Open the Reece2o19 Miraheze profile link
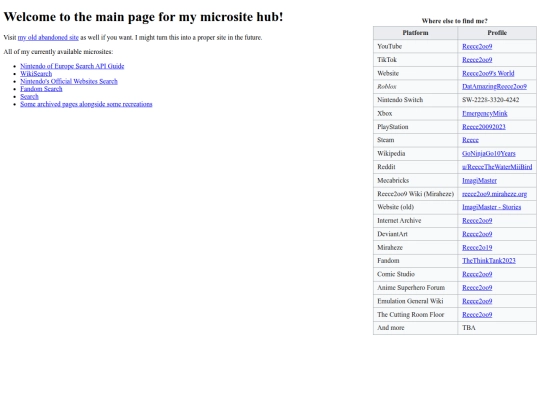The image size is (540, 405). pos(477,247)
